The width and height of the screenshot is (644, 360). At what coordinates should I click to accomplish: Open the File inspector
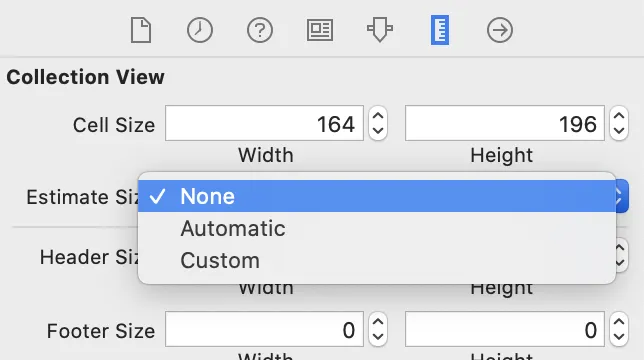[x=141, y=30]
